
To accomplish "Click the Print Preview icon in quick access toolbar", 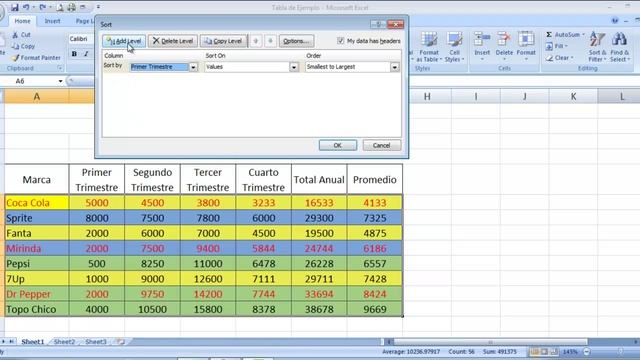I will (x=60, y=7).
